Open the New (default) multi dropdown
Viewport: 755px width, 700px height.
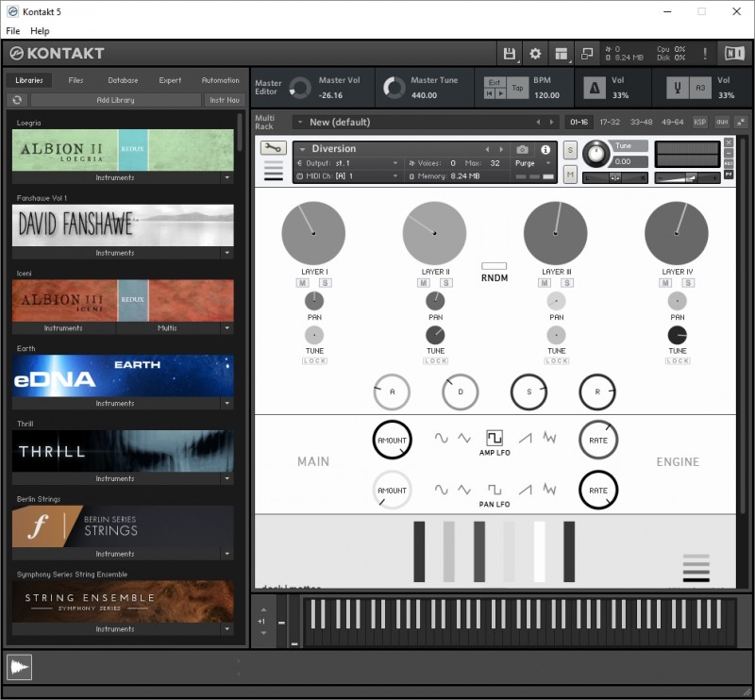click(300, 123)
